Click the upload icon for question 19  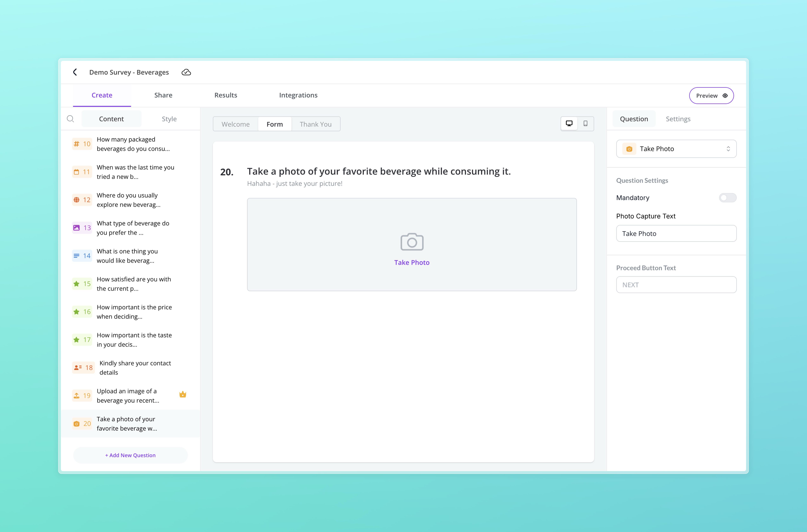[76, 396]
